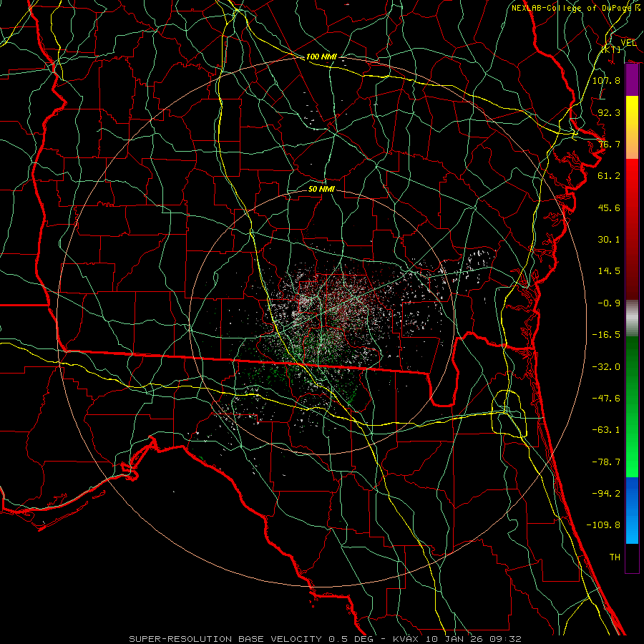Image resolution: width=644 pixels, height=644 pixels.
Task: Pick the blue segment of the color bar
Action: coord(632,510)
